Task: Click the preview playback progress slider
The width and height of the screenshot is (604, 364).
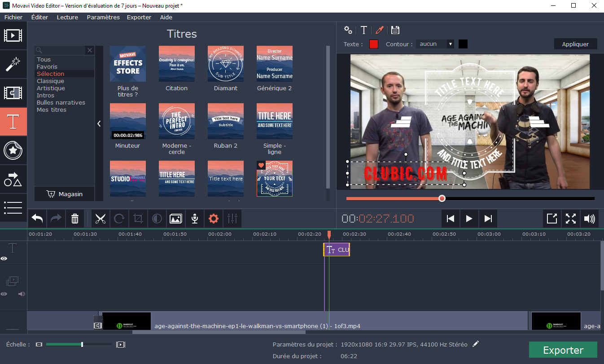Action: click(470, 198)
